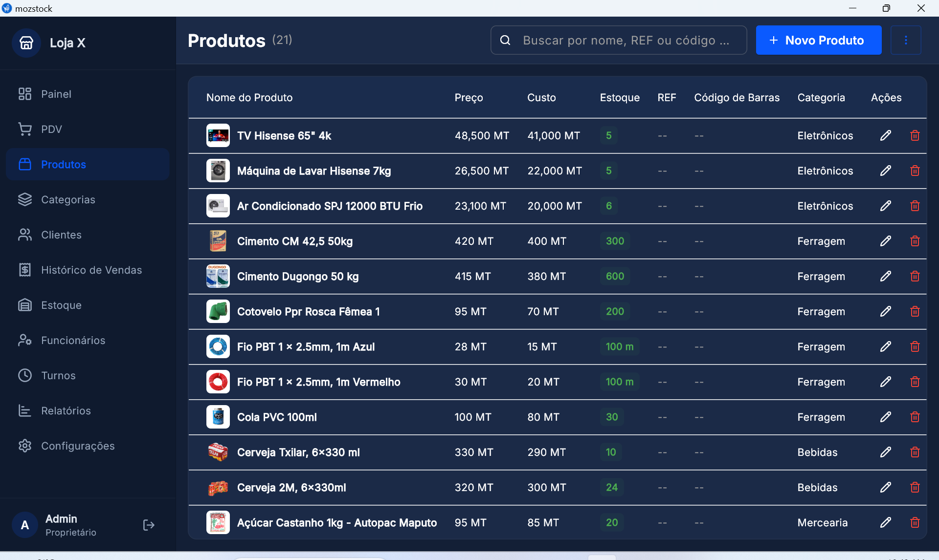This screenshot has width=939, height=560.
Task: Delete the Cola PVC 100ml product
Action: [x=915, y=417]
